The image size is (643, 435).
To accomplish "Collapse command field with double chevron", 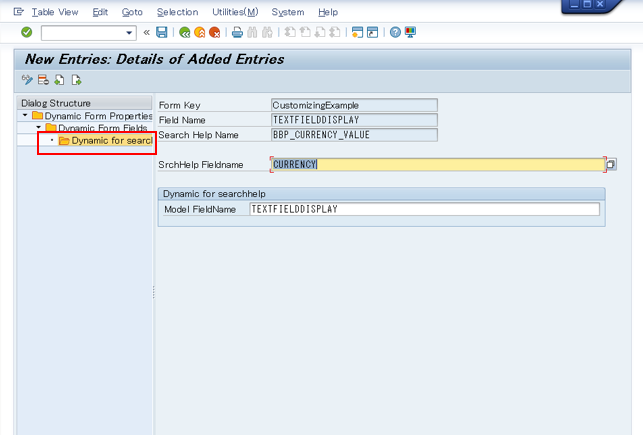I will (146, 32).
